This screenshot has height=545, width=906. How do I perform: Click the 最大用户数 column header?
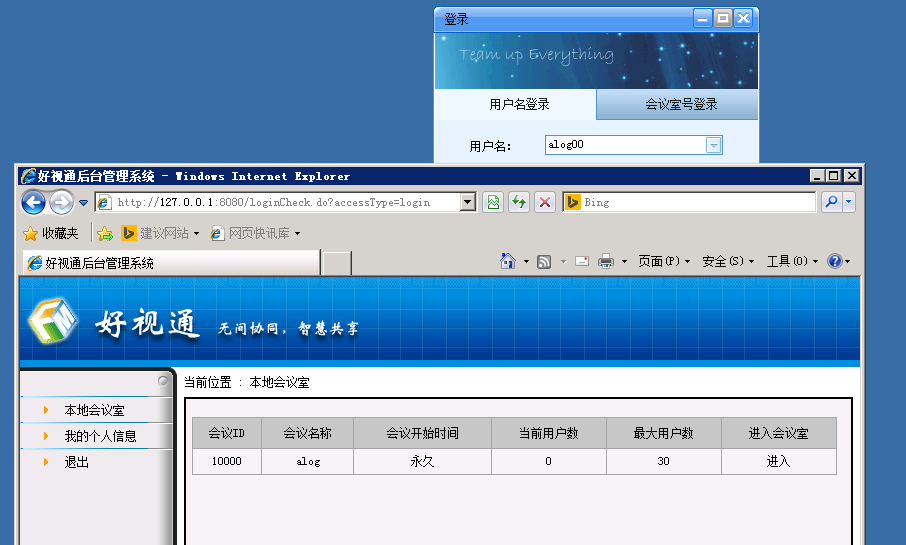pyautogui.click(x=664, y=433)
